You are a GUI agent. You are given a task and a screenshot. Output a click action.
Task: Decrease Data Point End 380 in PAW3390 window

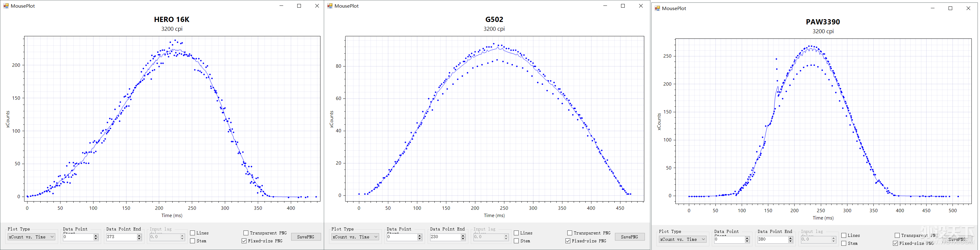tap(791, 242)
